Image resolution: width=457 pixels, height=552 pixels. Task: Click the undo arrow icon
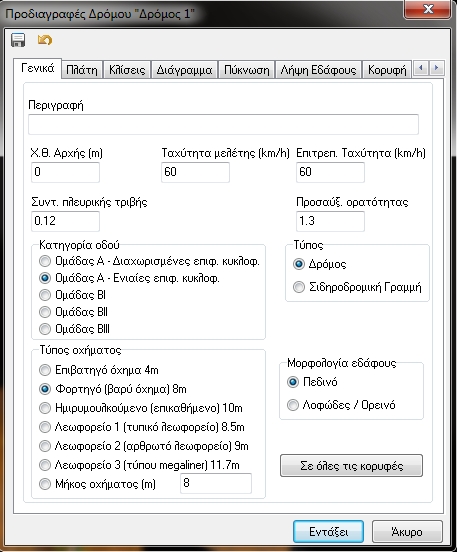(x=45, y=40)
